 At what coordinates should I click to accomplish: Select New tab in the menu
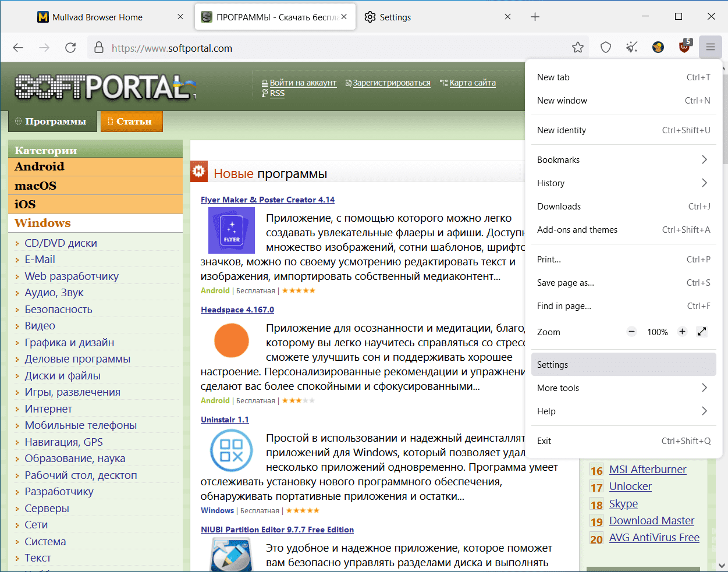tap(624, 77)
